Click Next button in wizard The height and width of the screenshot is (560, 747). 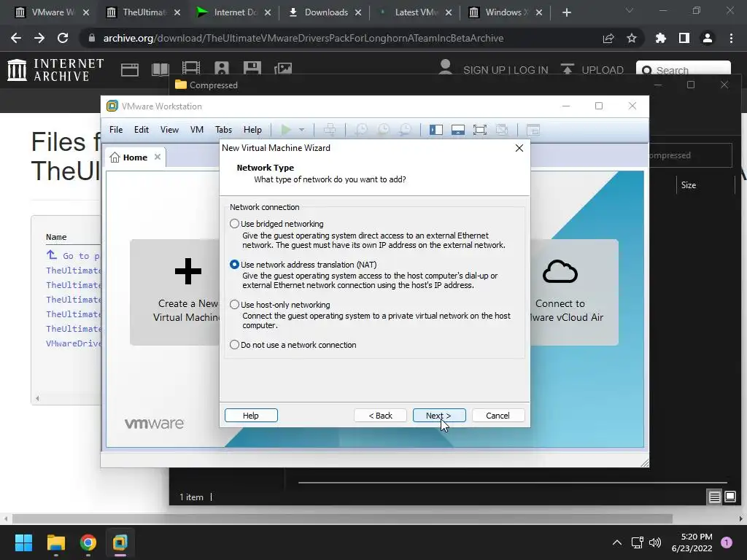[438, 415]
